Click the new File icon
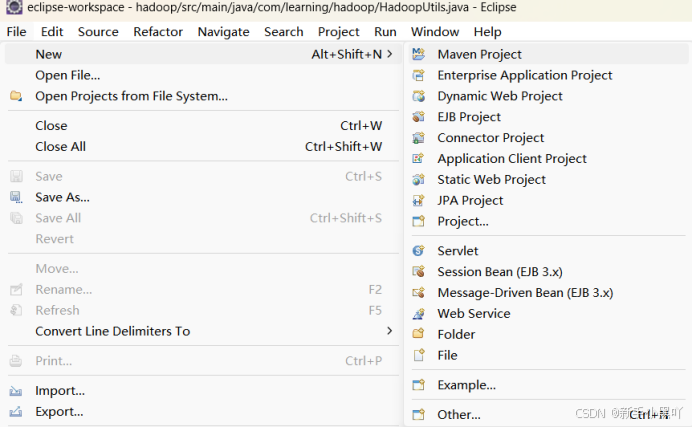The image size is (692, 427). 418,355
